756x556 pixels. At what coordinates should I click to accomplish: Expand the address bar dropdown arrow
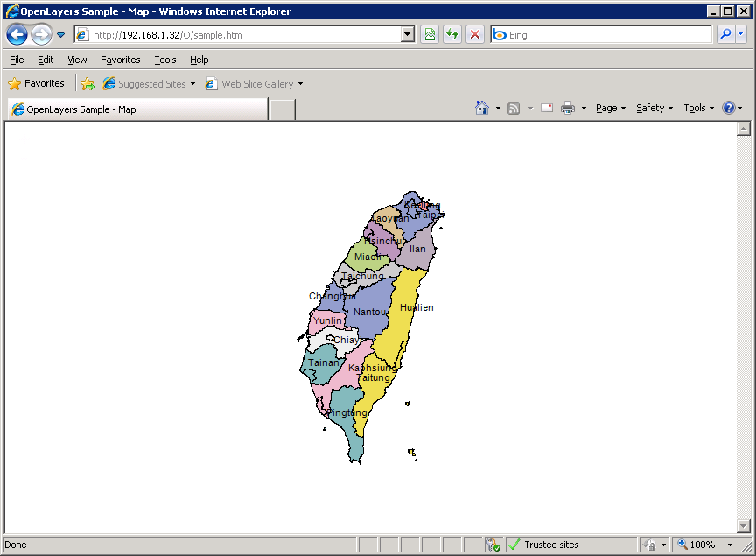[407, 35]
